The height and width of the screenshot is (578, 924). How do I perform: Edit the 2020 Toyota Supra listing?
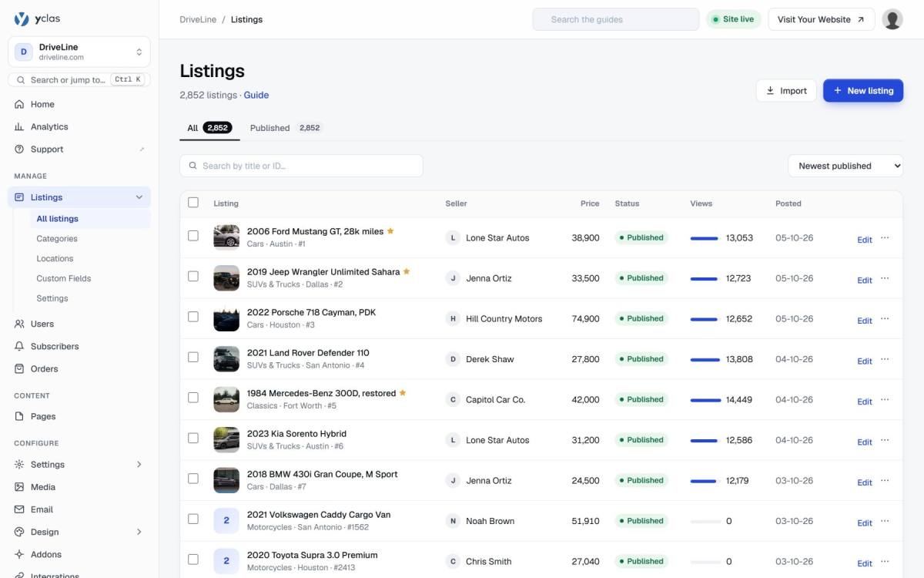pos(865,563)
